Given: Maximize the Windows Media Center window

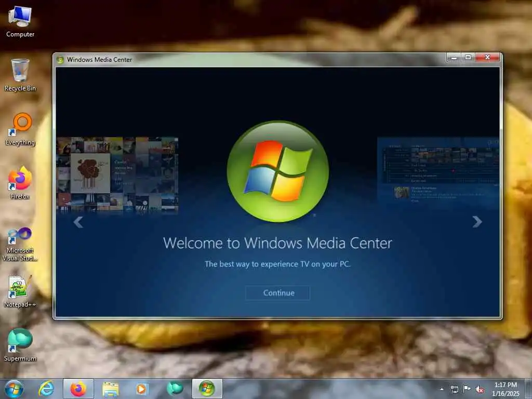Looking at the screenshot, I should click(468, 57).
